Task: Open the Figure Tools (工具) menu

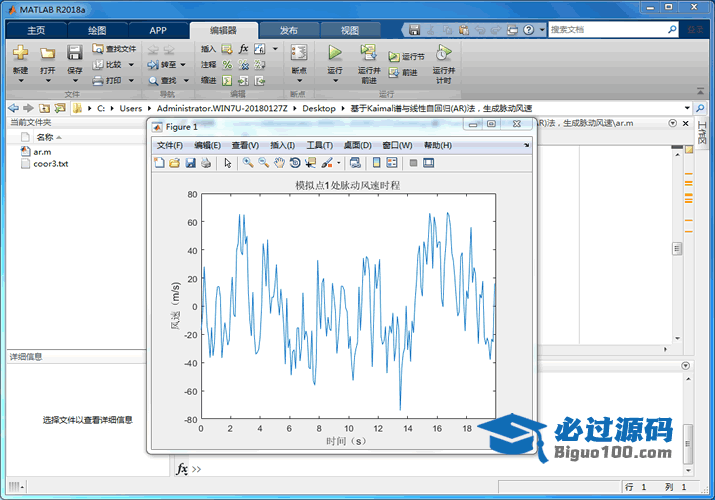Action: (320, 145)
